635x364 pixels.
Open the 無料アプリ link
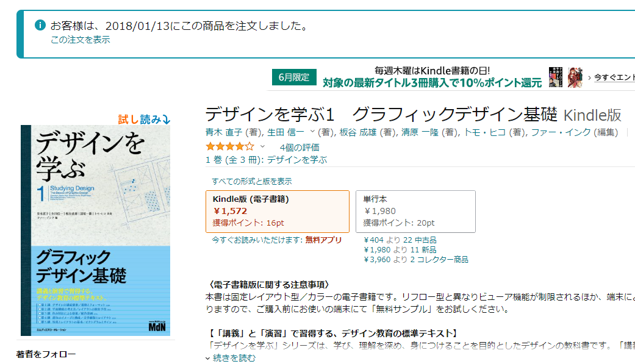pos(323,240)
